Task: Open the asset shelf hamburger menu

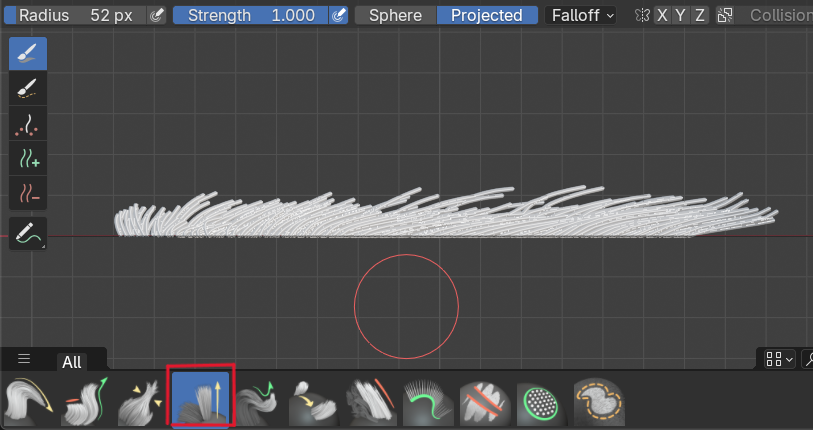Action: coord(24,359)
